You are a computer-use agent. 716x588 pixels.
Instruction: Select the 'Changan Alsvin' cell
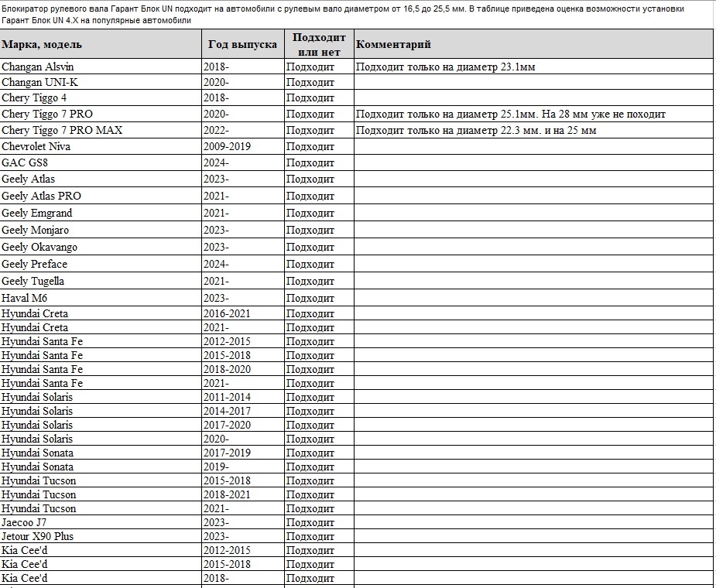click(x=101, y=67)
